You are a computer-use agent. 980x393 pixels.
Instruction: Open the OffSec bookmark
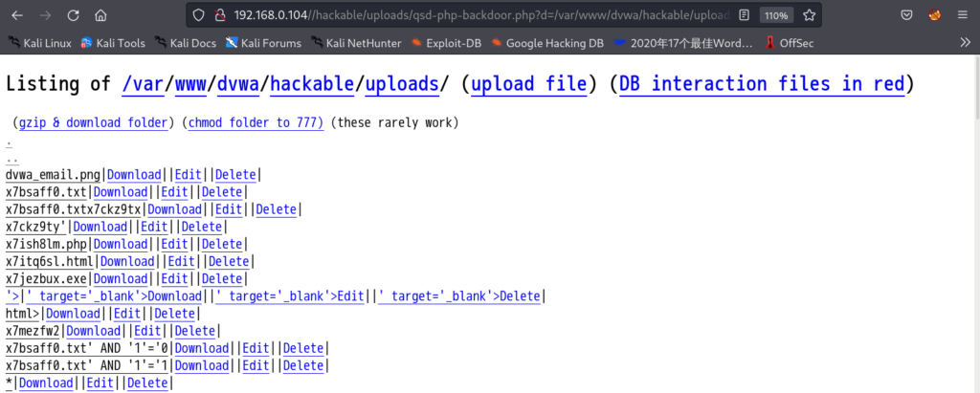pos(790,43)
